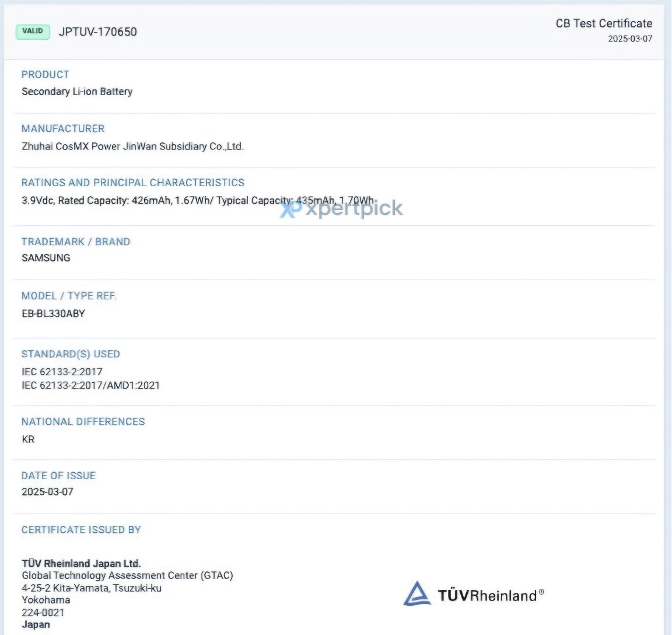Click the first IEC 62133-2:2017 standard entry
This screenshot has width=672, height=635.
62,372
